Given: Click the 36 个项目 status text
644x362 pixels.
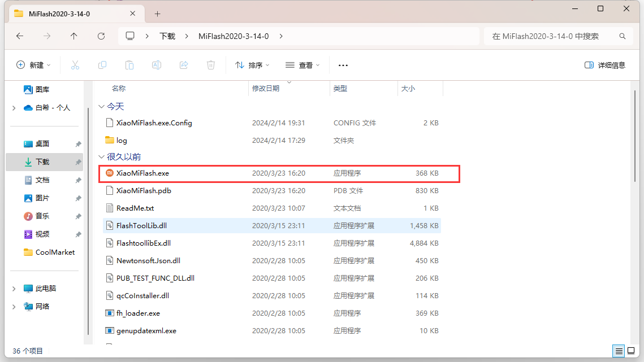Looking at the screenshot, I should [28, 351].
